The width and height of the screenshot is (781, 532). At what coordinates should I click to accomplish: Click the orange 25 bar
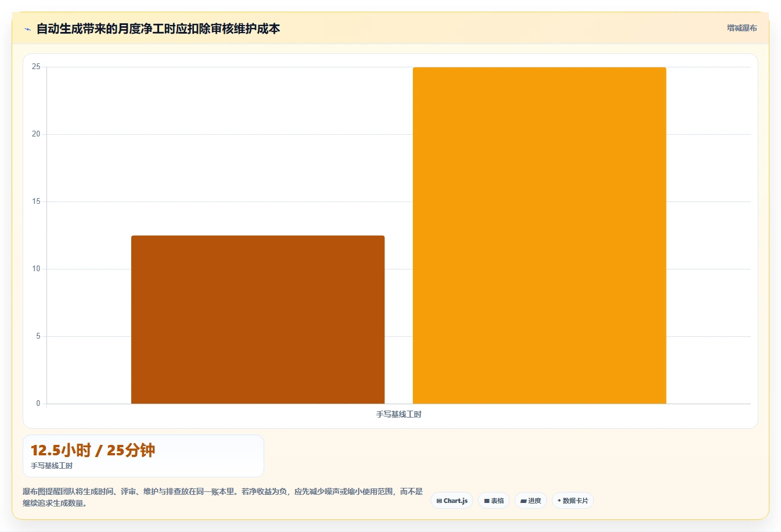coord(539,235)
